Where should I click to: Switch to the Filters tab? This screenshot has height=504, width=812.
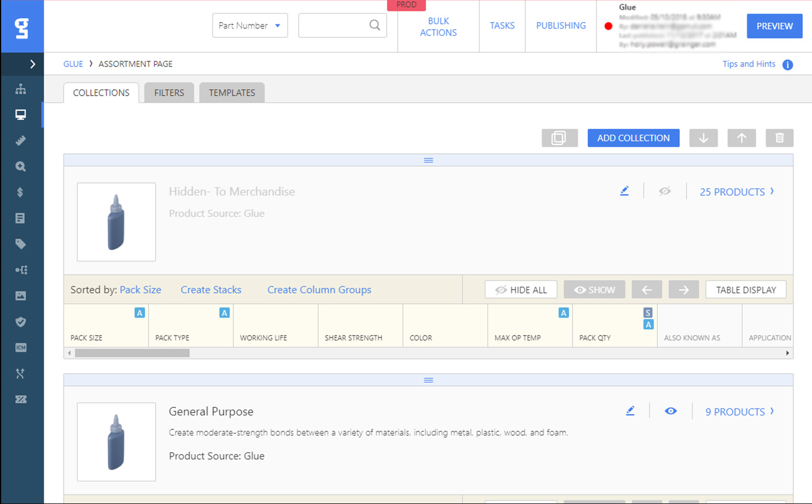(x=169, y=93)
